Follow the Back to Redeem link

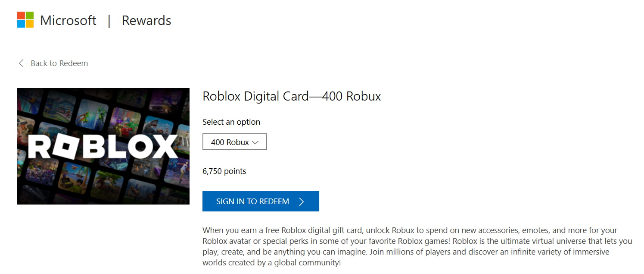click(x=59, y=63)
